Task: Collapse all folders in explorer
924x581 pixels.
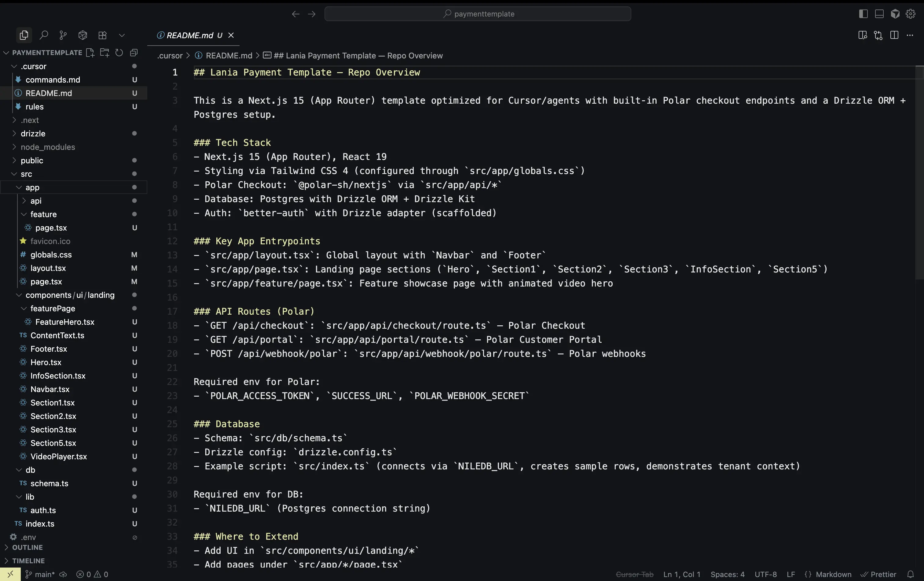Action: pyautogui.click(x=134, y=53)
